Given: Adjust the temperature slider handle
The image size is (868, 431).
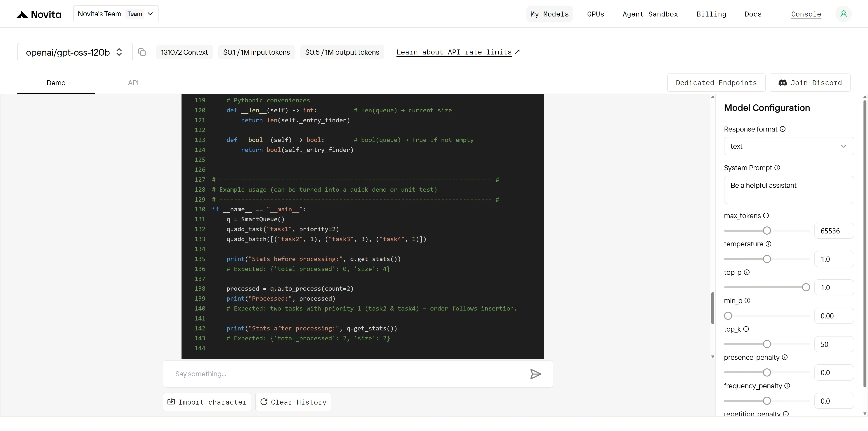Looking at the screenshot, I should click(767, 259).
